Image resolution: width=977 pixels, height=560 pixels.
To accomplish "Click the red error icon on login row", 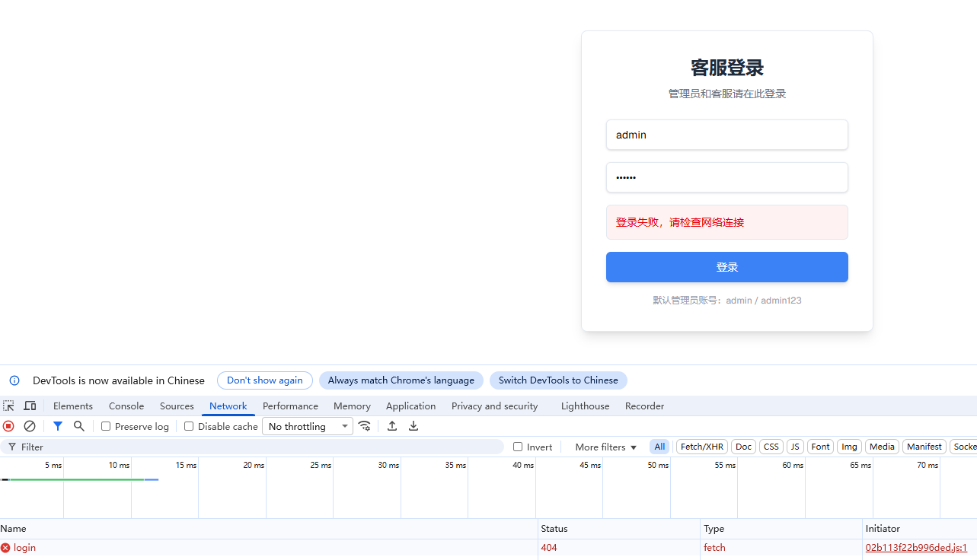I will (5, 548).
